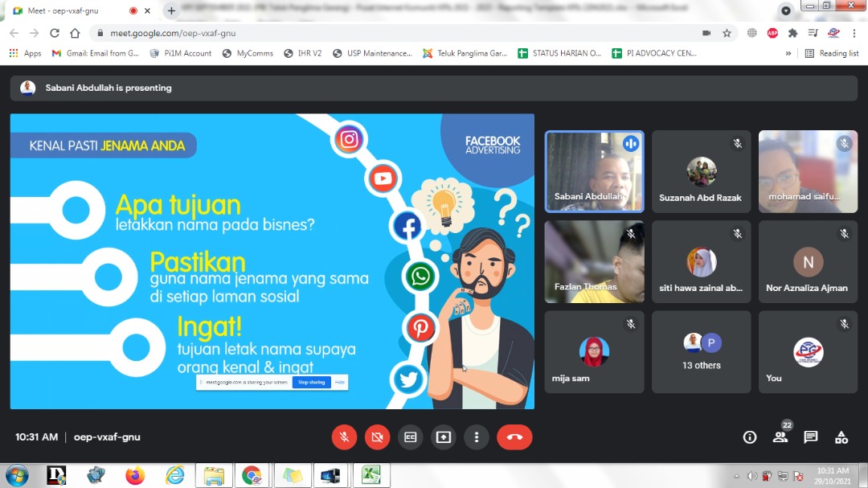Reload the Google Meet page
868x488 pixels.
55,33
